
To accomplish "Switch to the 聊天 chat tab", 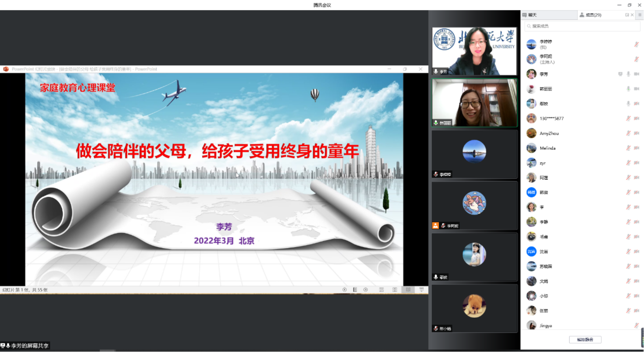I will (532, 15).
